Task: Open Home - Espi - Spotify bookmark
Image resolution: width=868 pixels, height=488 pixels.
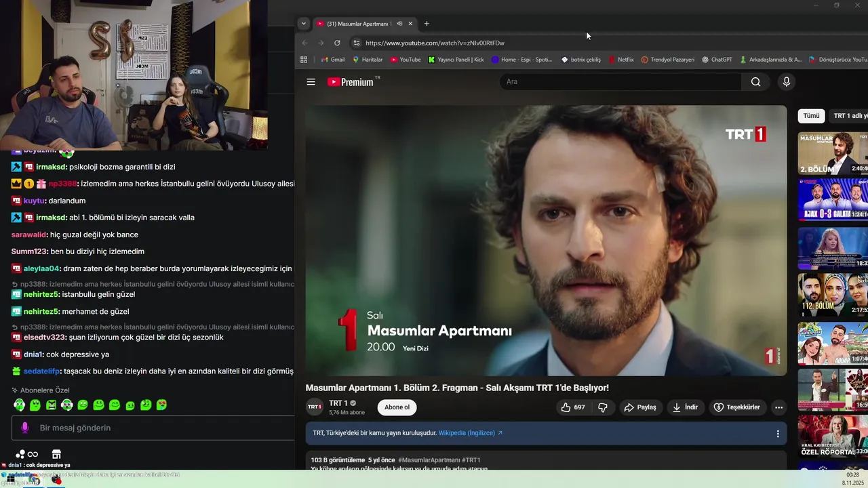Action: pos(521,60)
